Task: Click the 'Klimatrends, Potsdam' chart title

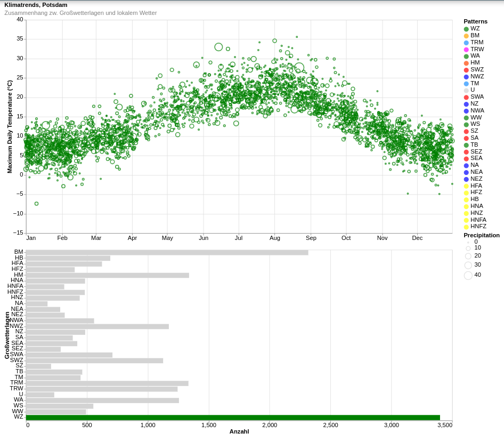Action: [36, 5]
